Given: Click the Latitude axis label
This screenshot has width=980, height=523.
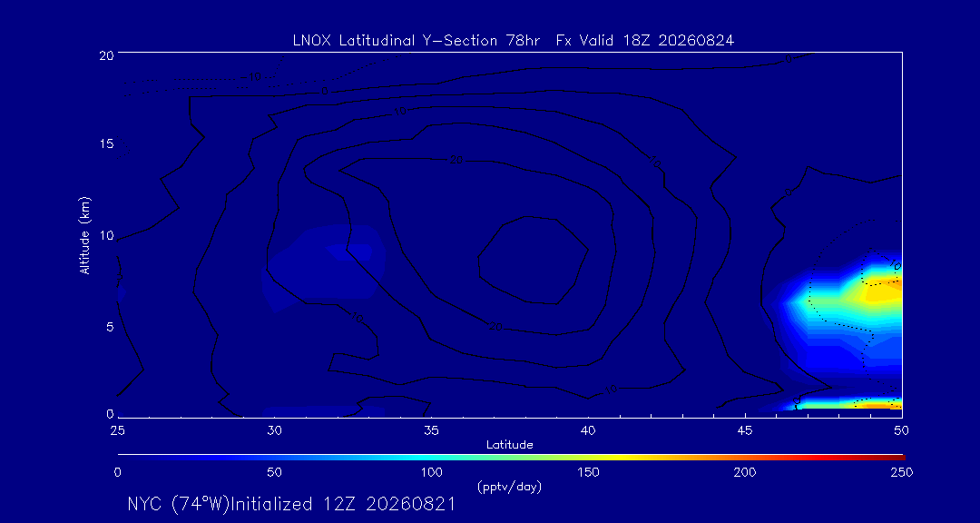Looking at the screenshot, I should pos(509,445).
